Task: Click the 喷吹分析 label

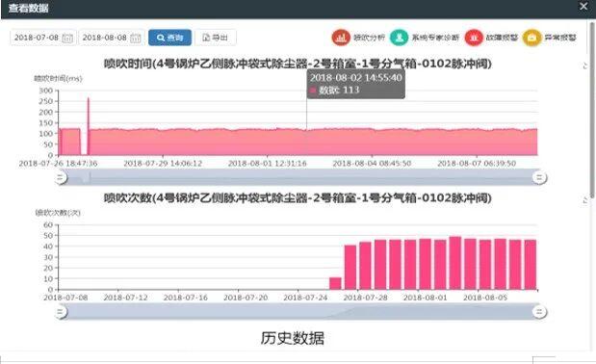Action: [369, 38]
